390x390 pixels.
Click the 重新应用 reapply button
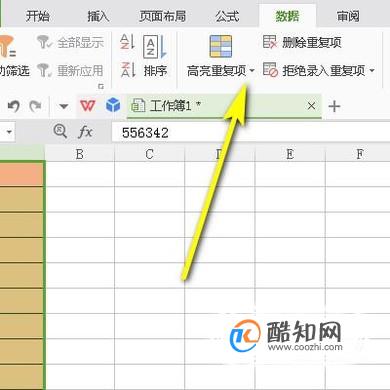coord(70,70)
